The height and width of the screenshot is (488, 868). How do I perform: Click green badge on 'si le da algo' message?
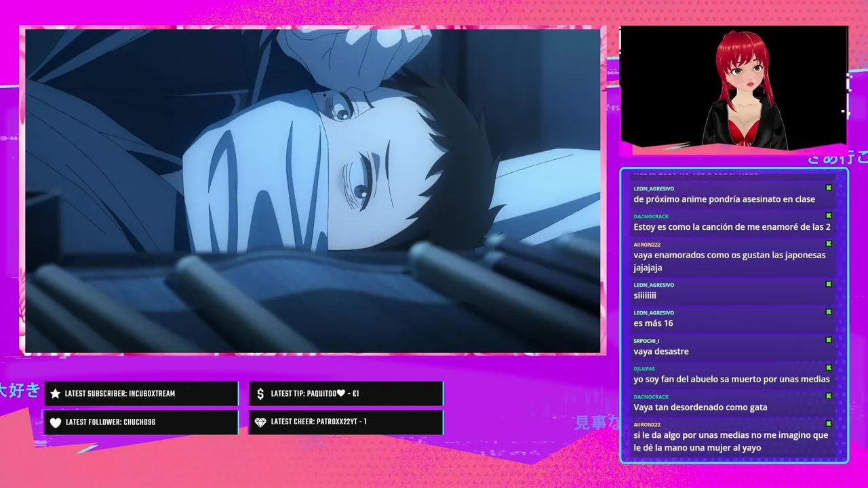click(829, 424)
